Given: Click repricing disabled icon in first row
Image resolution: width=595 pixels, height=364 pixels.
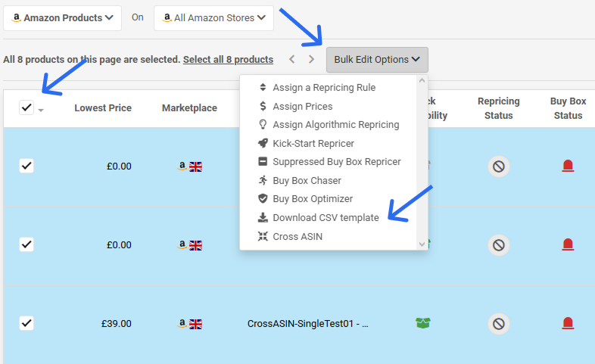Looking at the screenshot, I should 499,166.
